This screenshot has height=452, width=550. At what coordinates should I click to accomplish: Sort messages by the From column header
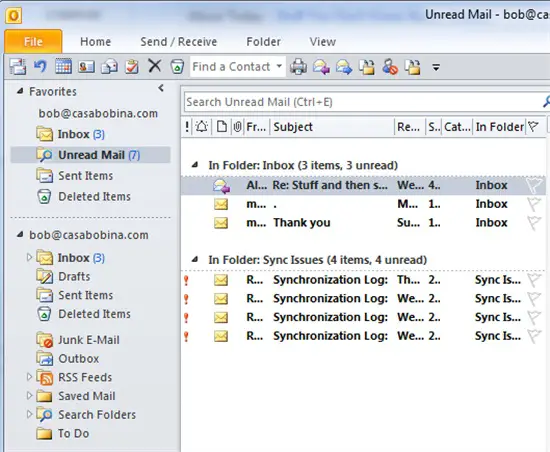[x=256, y=127]
